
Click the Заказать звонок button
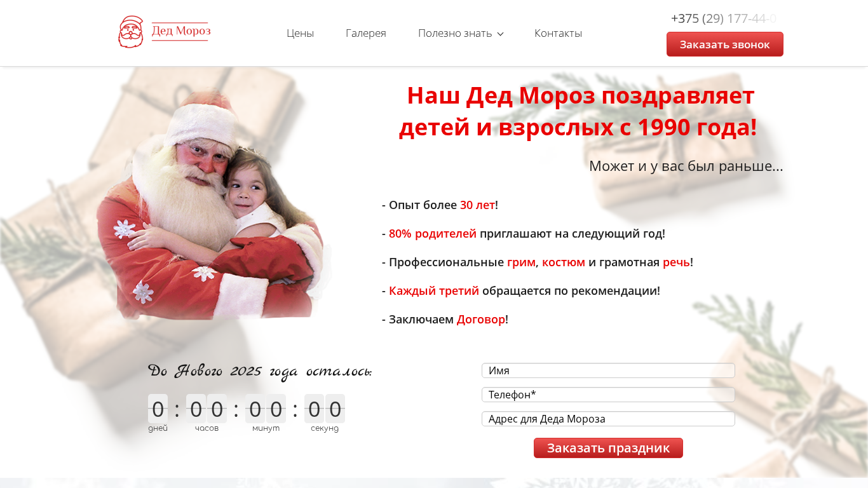[x=725, y=44]
